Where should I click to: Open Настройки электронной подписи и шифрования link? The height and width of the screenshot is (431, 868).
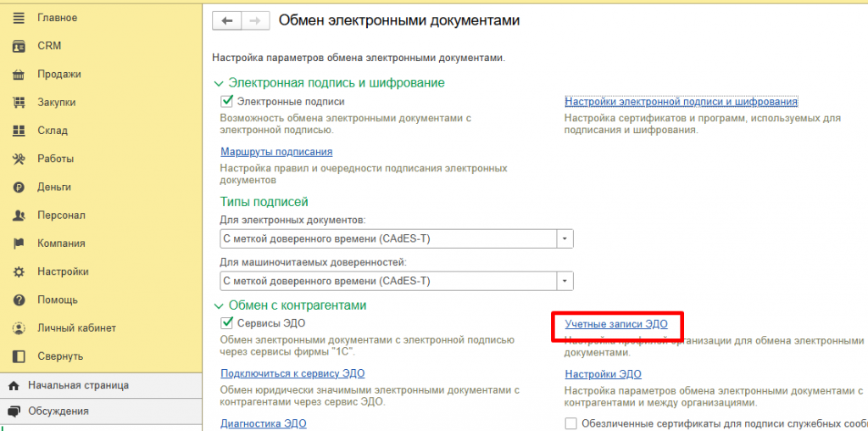(x=682, y=102)
